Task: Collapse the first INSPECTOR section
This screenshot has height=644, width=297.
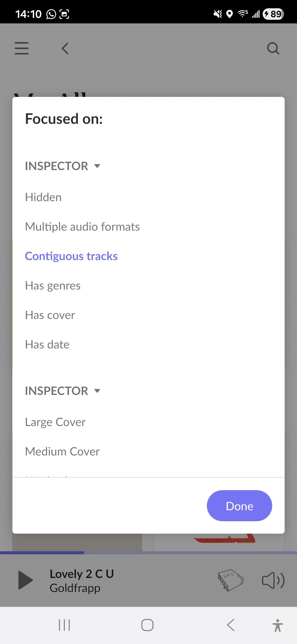Action: 63,166
